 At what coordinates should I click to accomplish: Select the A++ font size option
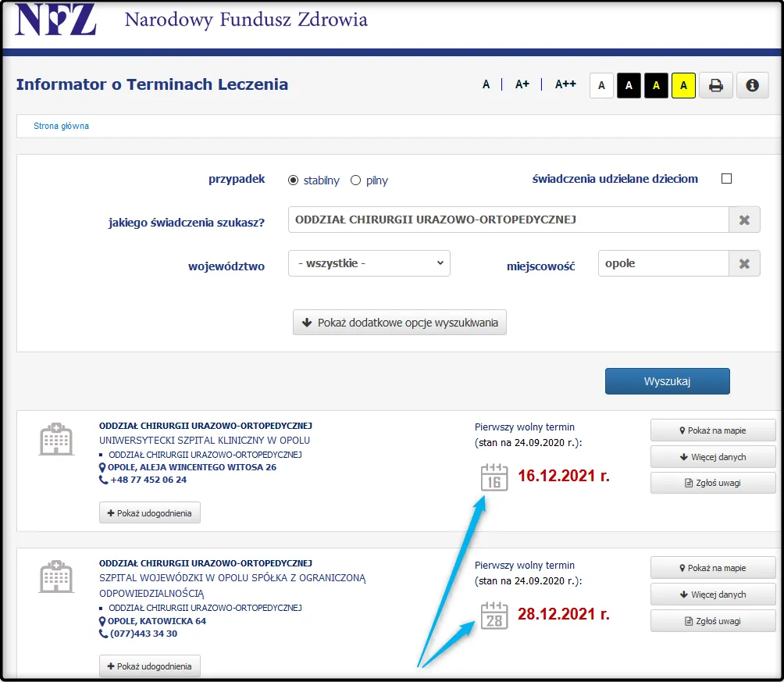[565, 84]
